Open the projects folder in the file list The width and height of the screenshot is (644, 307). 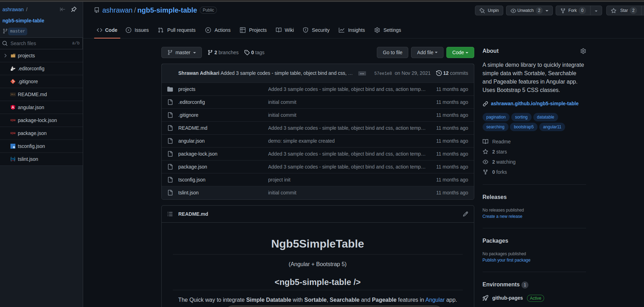(x=187, y=89)
